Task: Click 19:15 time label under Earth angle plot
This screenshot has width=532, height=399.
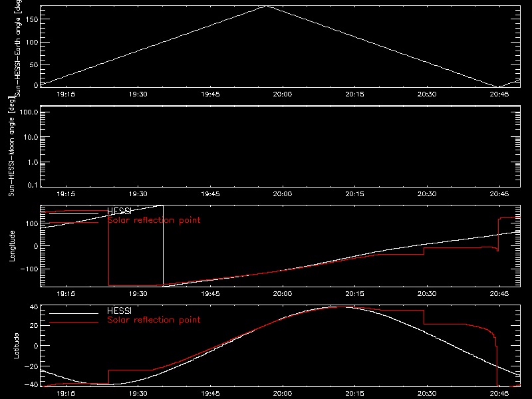Action: tap(66, 94)
